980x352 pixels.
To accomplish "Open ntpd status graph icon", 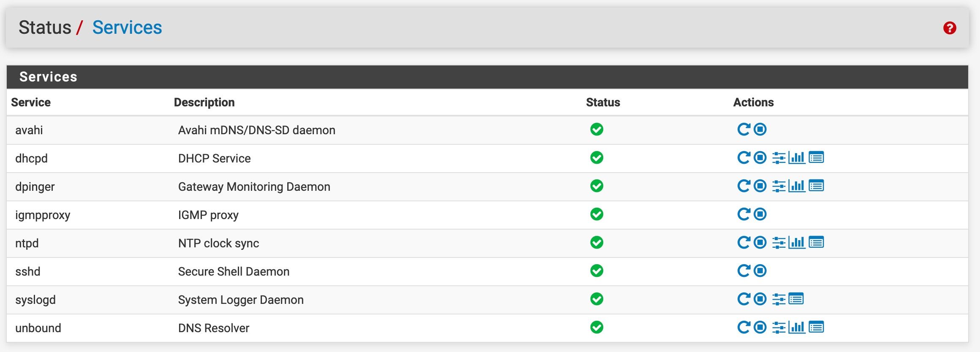I will (x=797, y=242).
